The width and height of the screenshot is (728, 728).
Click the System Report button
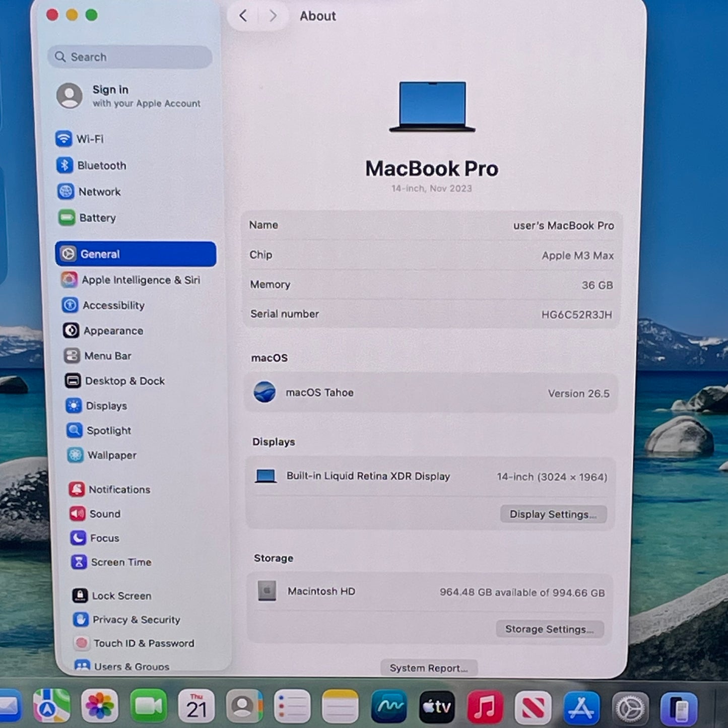429,668
